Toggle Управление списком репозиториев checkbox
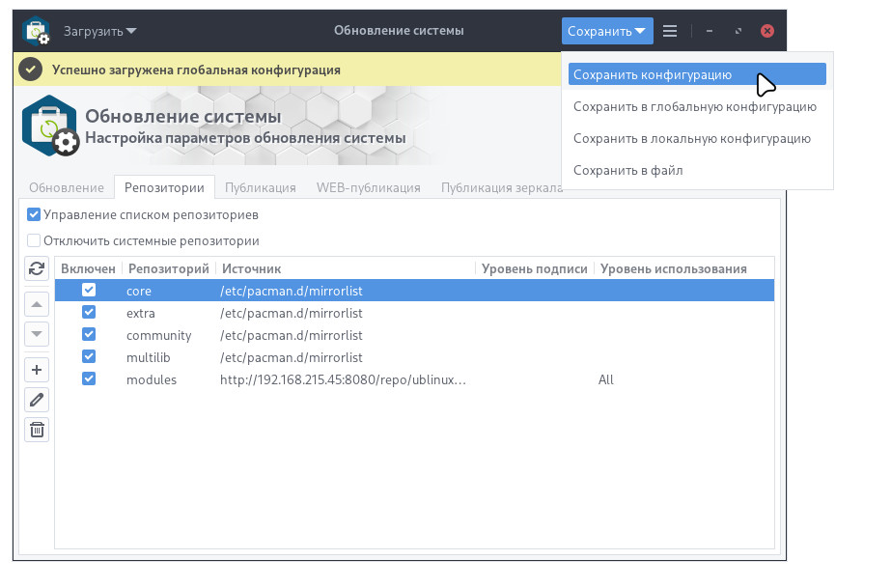 click(34, 214)
